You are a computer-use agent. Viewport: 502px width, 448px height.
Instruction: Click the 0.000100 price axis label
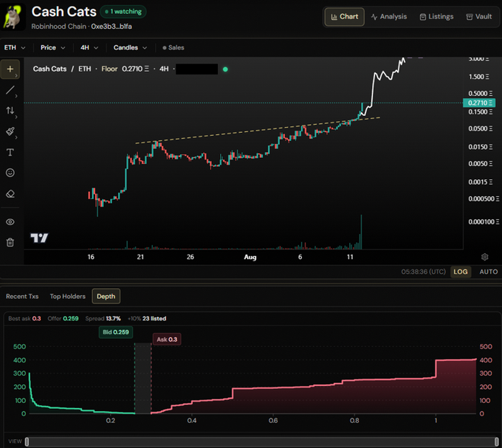click(484, 221)
